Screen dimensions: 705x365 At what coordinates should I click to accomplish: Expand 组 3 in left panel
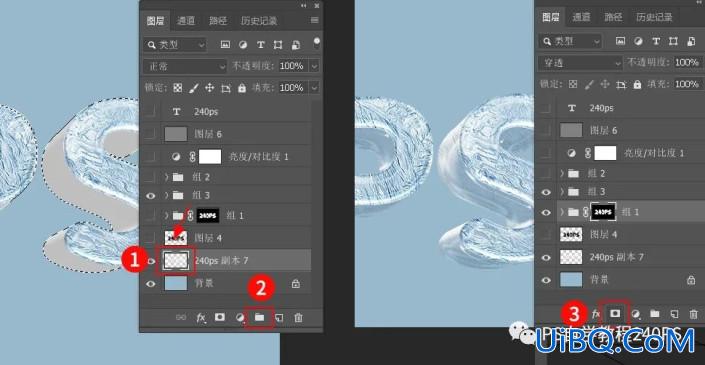[166, 196]
